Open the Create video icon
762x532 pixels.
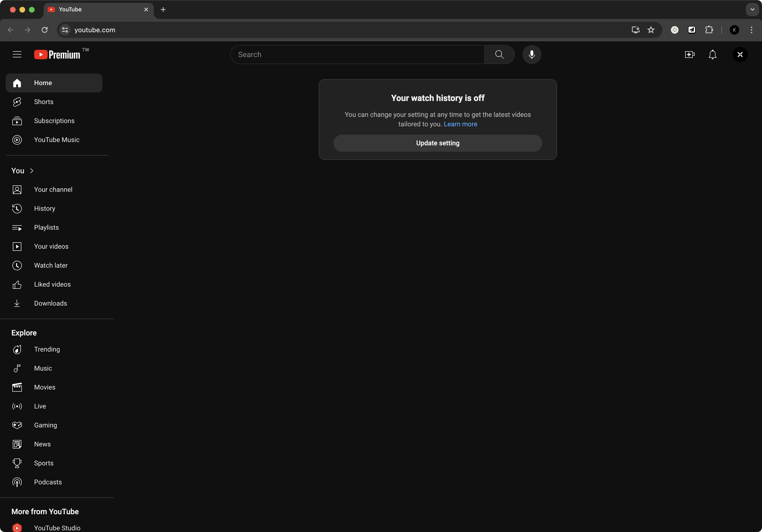tap(690, 54)
